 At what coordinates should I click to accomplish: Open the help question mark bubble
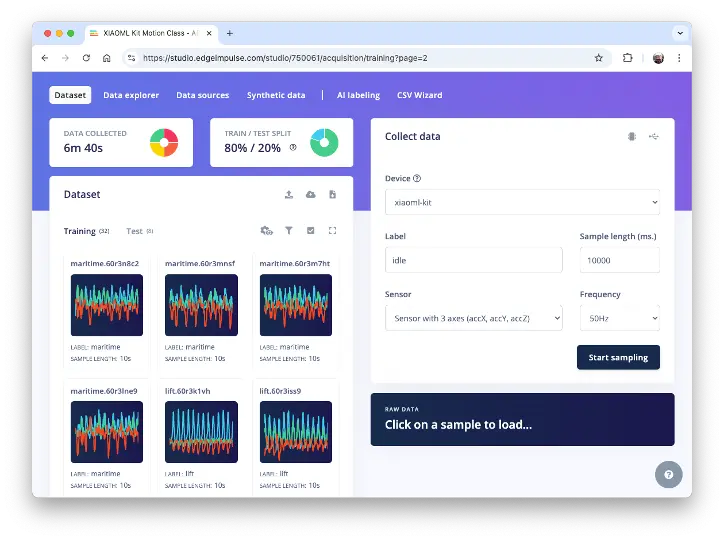pyautogui.click(x=668, y=474)
